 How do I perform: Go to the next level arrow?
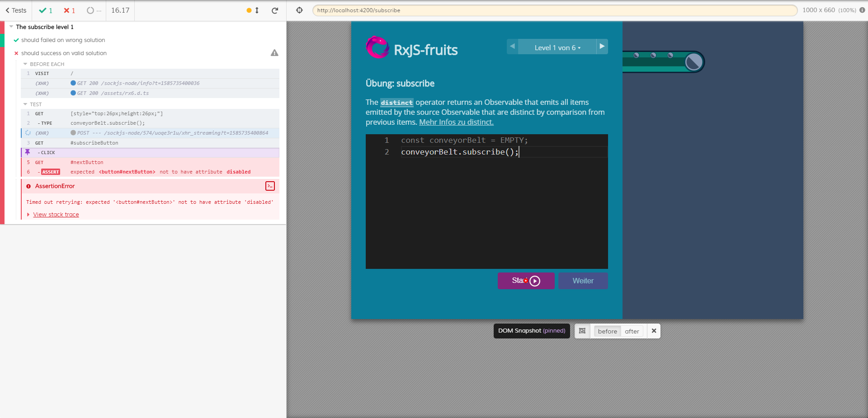pos(602,47)
